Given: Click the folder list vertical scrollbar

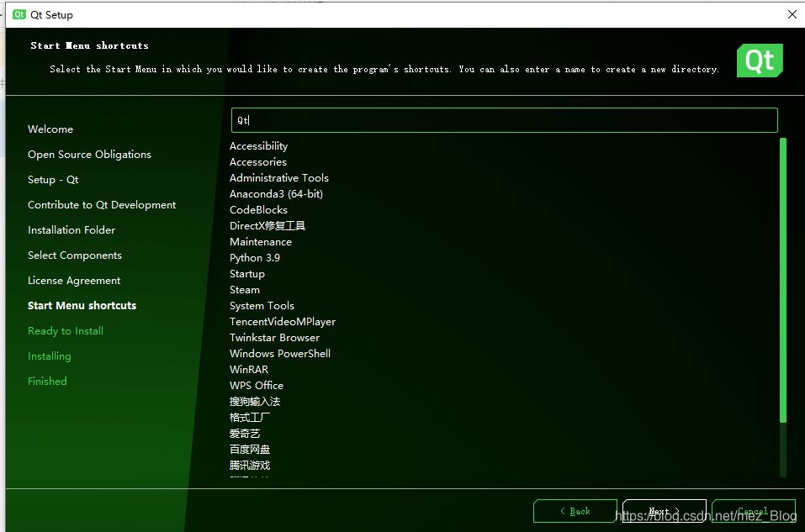Looking at the screenshot, I should (x=783, y=280).
